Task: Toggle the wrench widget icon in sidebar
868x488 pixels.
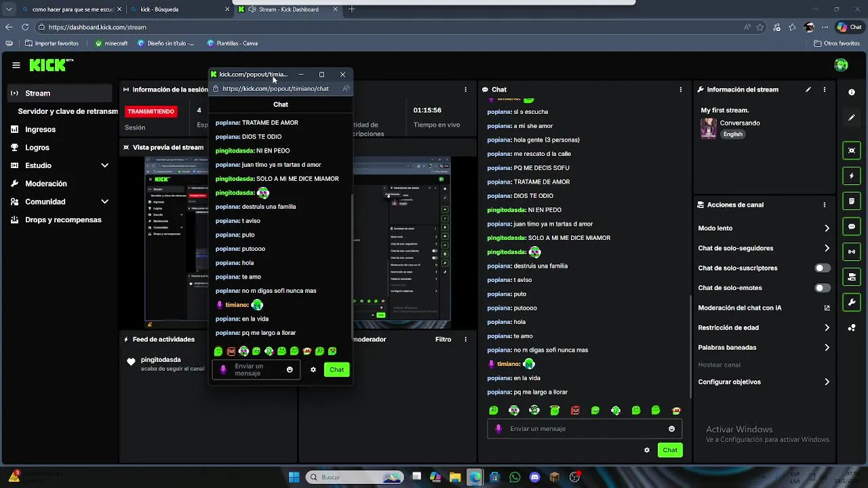Action: pos(852,302)
